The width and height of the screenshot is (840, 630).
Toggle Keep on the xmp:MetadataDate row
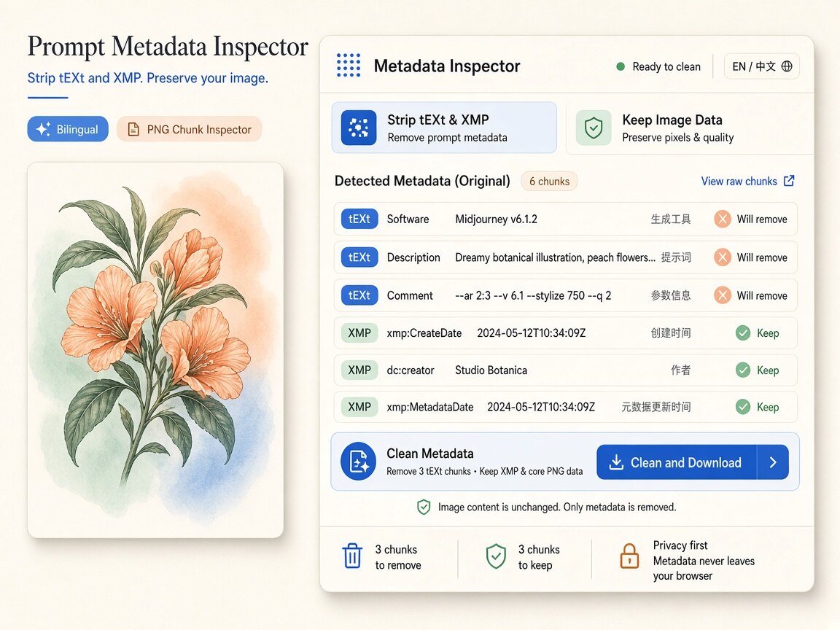(758, 407)
